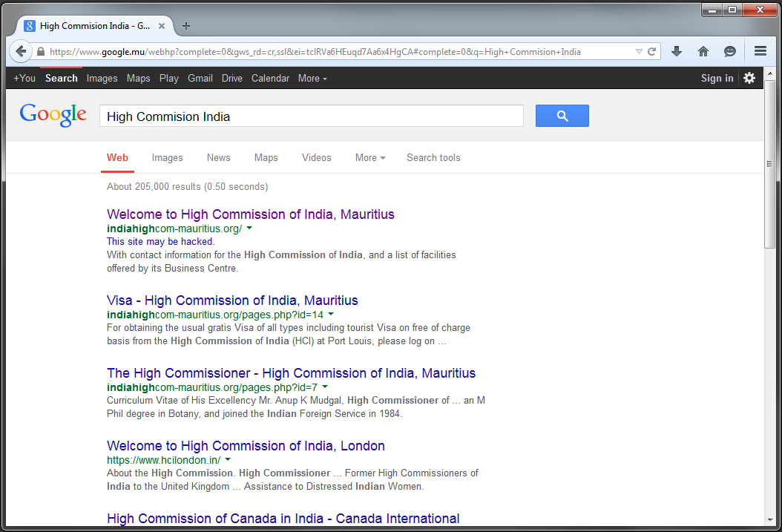Screen dimensions: 782x532
Task: Open a new tab with plus icon
Action: coord(186,26)
